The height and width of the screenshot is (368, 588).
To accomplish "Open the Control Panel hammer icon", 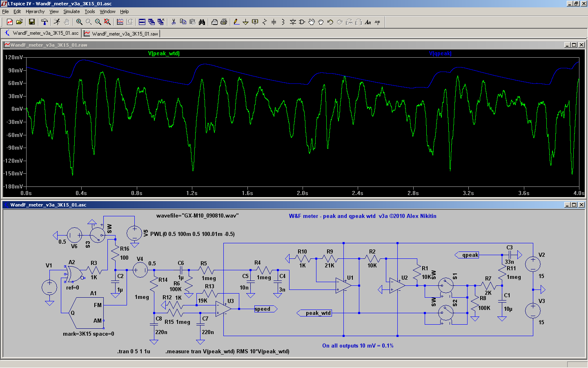I will click(45, 22).
